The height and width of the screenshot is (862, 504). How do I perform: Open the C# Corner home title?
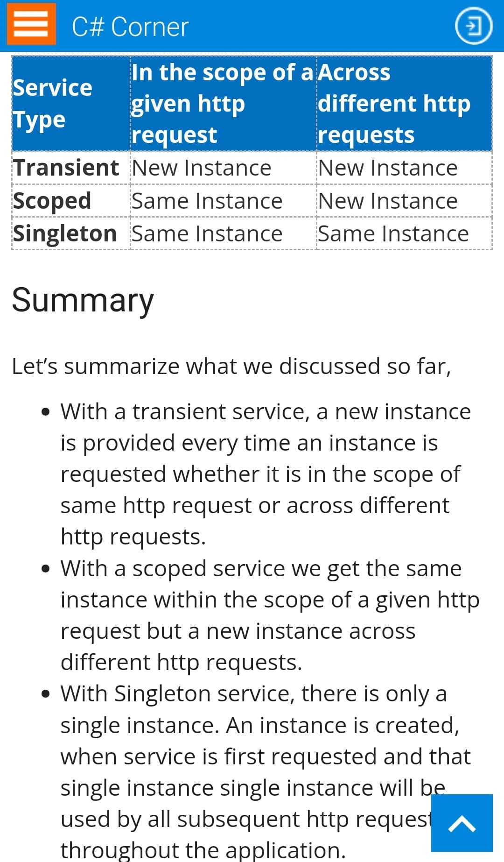point(130,27)
